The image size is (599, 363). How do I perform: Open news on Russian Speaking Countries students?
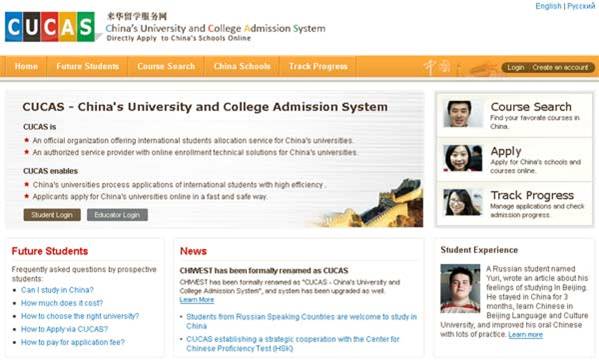[x=301, y=321]
